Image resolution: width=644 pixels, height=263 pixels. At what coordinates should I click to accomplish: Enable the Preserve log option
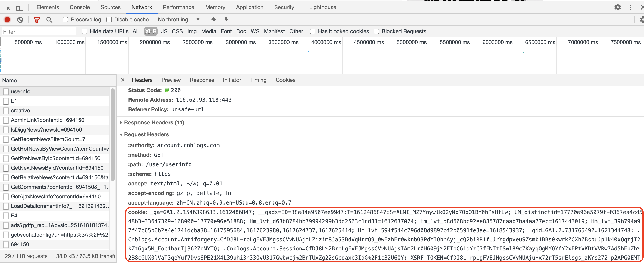tap(65, 20)
